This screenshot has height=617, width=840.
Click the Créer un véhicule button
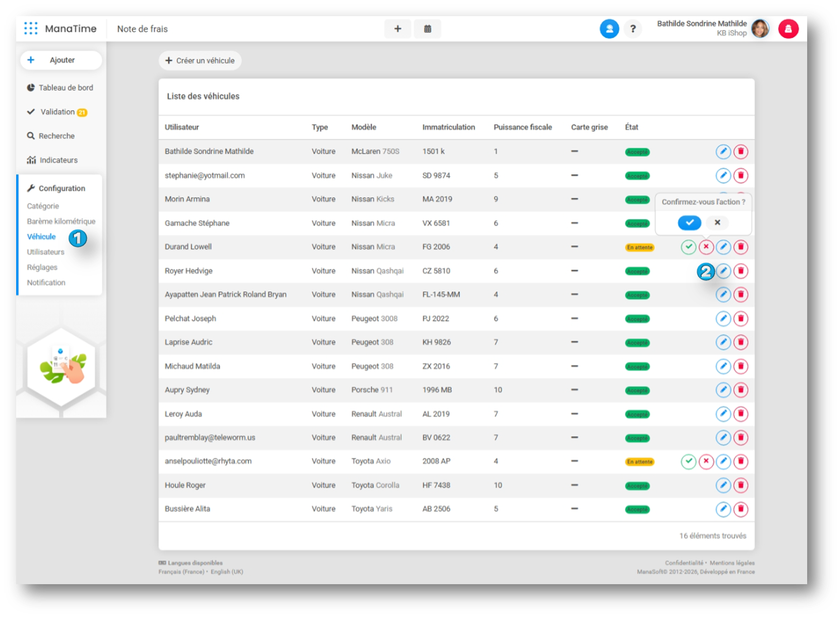[200, 61]
